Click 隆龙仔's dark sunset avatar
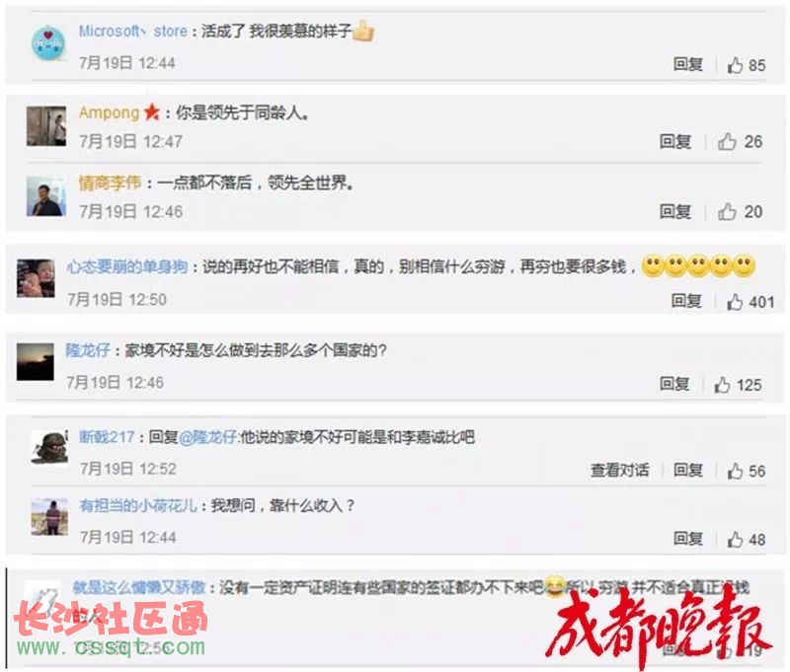The width and height of the screenshot is (790, 672). [x=36, y=362]
